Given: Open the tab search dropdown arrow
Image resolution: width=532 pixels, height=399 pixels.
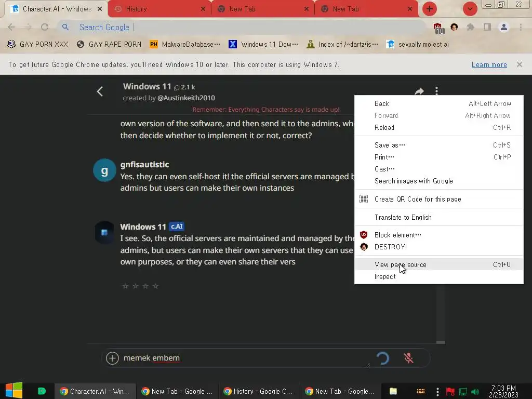Looking at the screenshot, I should click(470, 9).
